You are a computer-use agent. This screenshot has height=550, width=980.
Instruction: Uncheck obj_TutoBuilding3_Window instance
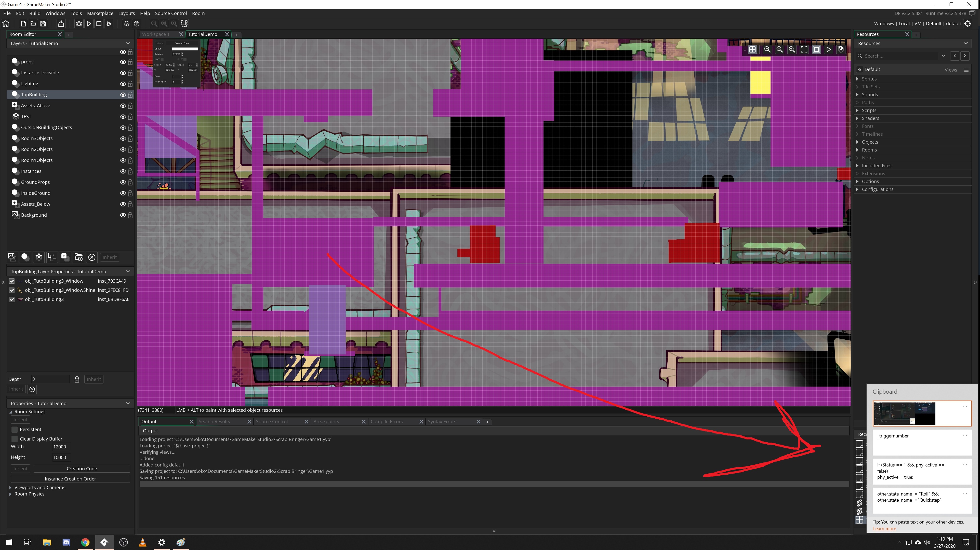(12, 281)
